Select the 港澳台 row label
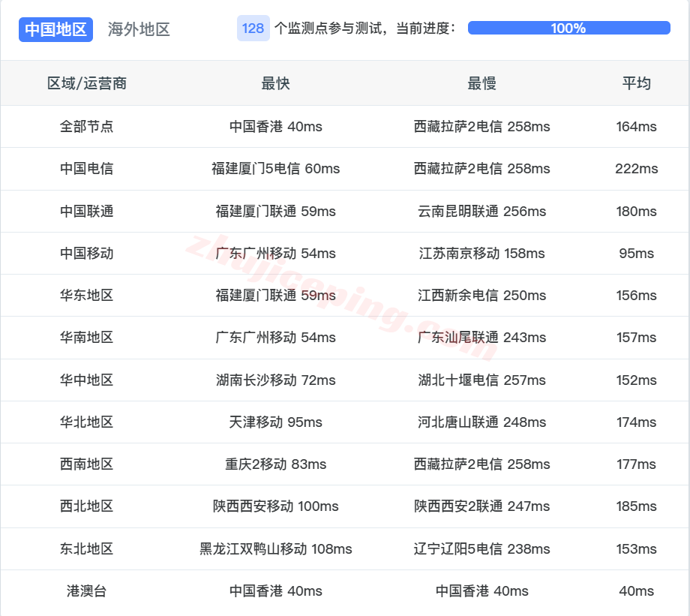Viewport: 690px width, 616px height. point(87,591)
